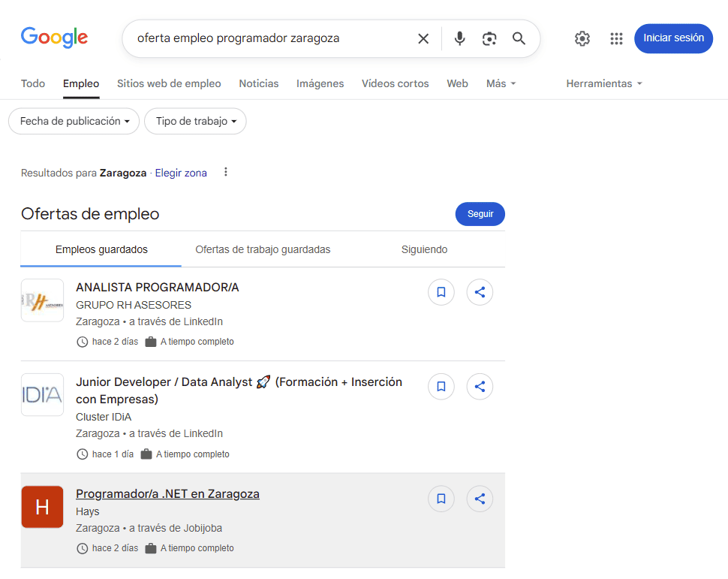The width and height of the screenshot is (728, 579).
Task: Bookmark the ANALISTA PROGRAMADOR/A job
Action: pos(441,292)
